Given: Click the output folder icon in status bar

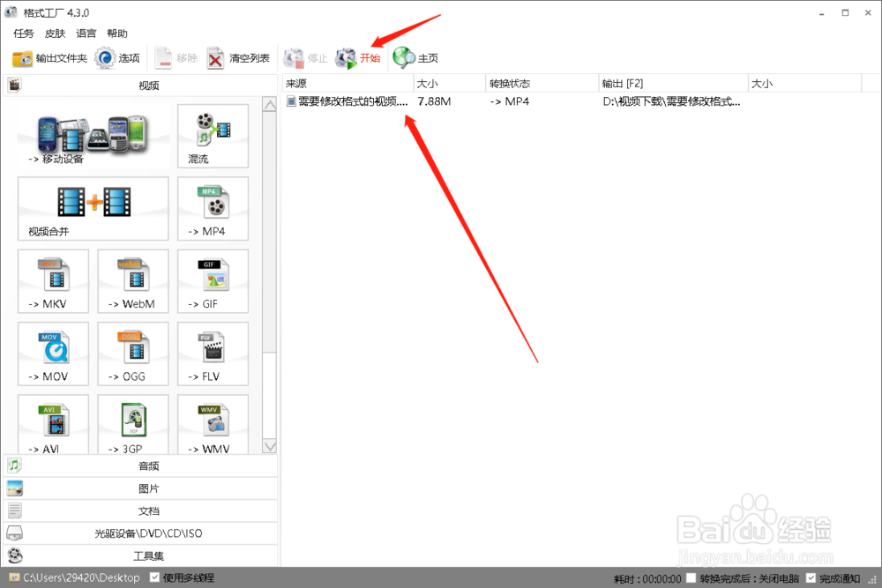Looking at the screenshot, I should [14, 577].
